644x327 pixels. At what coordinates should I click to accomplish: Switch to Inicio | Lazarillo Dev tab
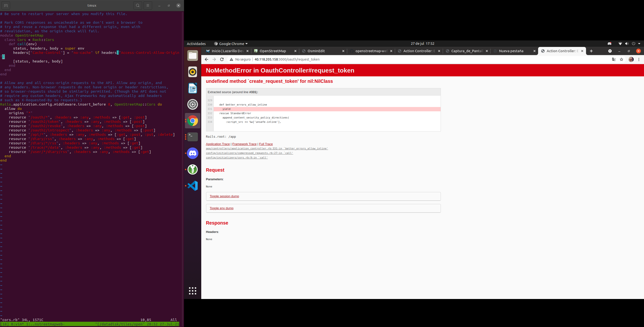[x=227, y=51]
